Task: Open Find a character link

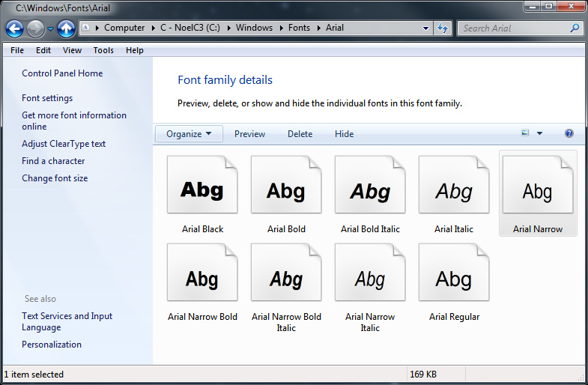Action: 53,161
